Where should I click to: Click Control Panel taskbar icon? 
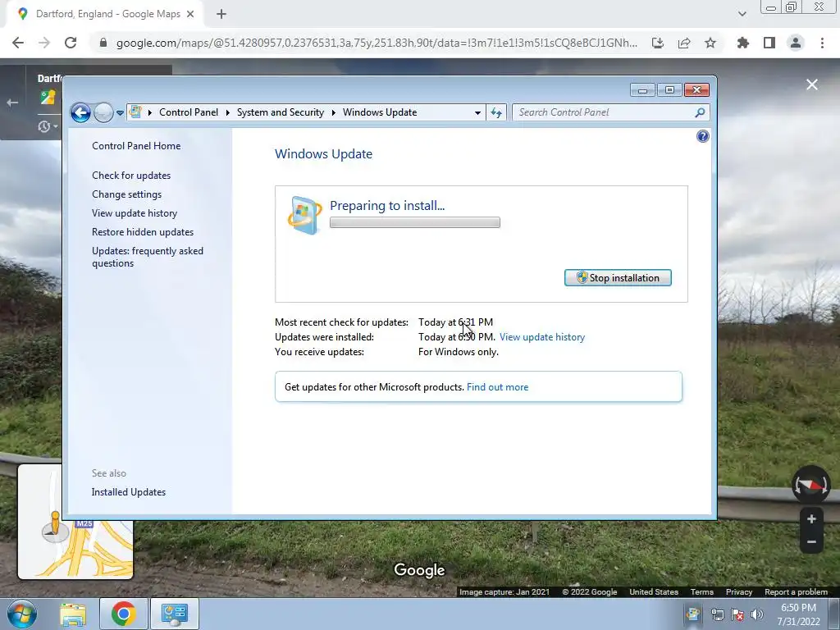[x=175, y=614]
